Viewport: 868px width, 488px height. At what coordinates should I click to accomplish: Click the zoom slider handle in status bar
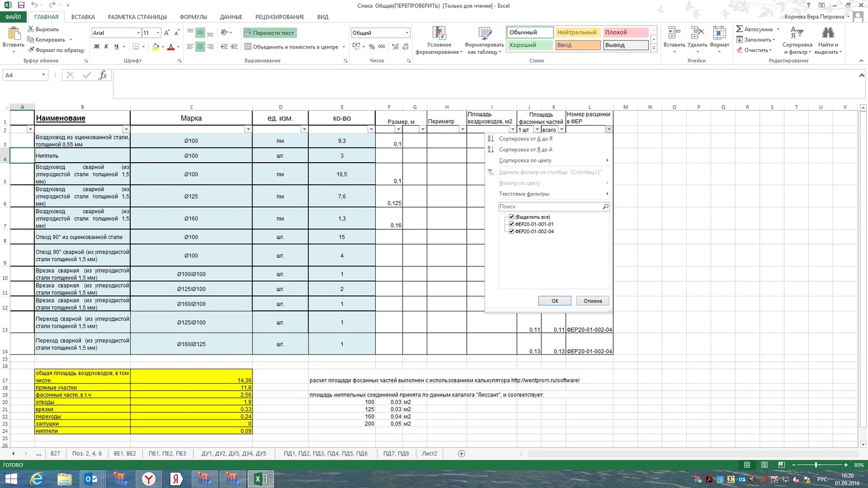[x=816, y=465]
